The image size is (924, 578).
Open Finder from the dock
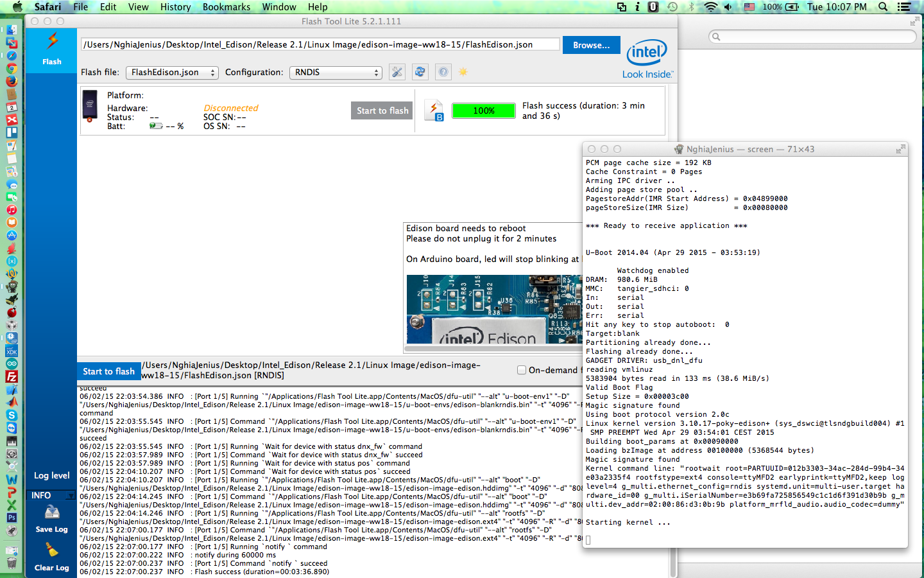pos(12,30)
